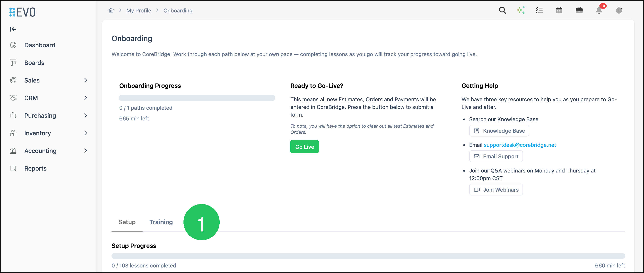
Task: Open the briefcase icon in header
Action: click(579, 10)
